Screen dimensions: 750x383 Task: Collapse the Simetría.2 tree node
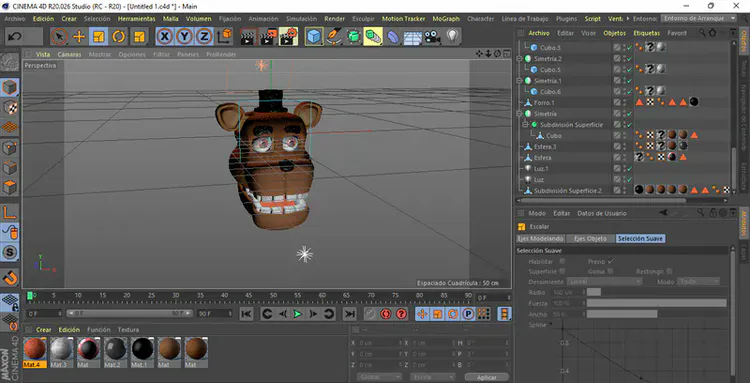coord(520,59)
